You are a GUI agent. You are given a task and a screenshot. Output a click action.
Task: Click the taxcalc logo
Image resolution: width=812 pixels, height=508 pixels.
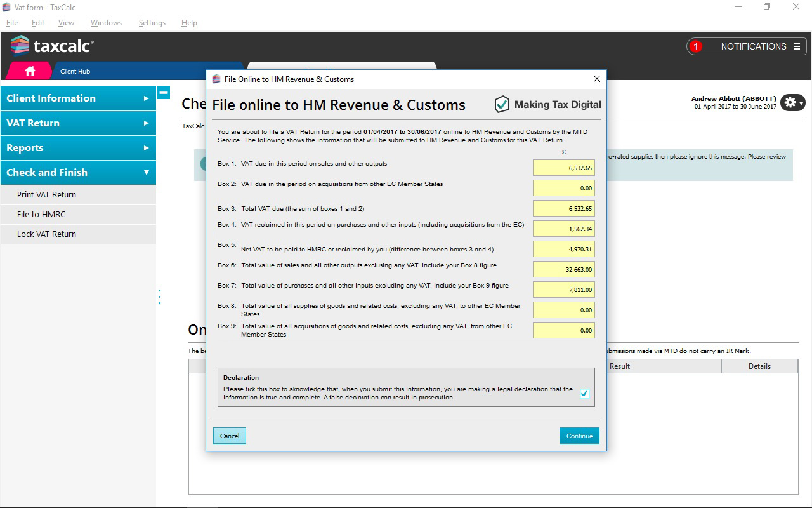tap(52, 46)
